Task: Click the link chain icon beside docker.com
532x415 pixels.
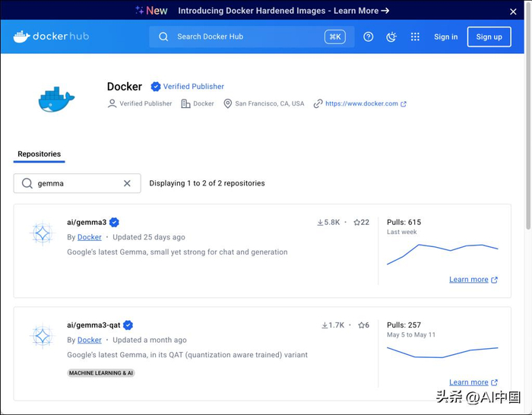Action: tap(318, 103)
